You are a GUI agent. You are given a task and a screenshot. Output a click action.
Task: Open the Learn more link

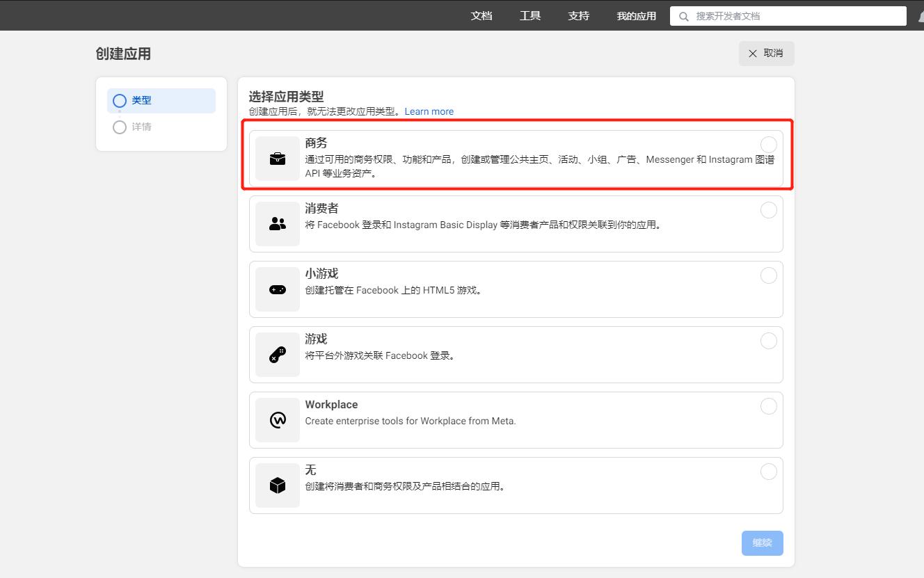(x=429, y=111)
